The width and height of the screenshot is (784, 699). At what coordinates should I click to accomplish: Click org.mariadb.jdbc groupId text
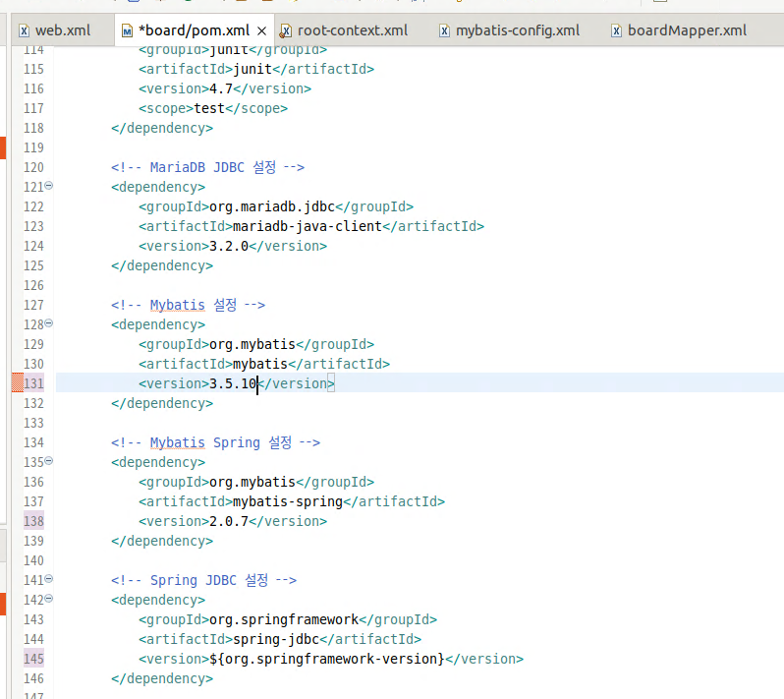(x=272, y=206)
